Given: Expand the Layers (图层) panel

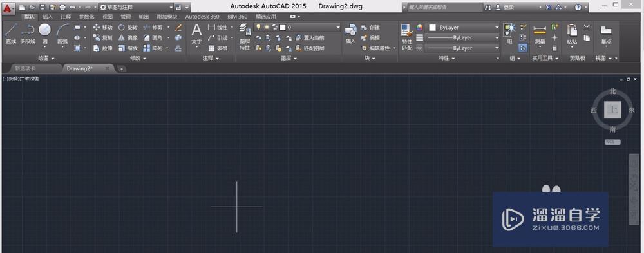Looking at the screenshot, I should [288, 59].
